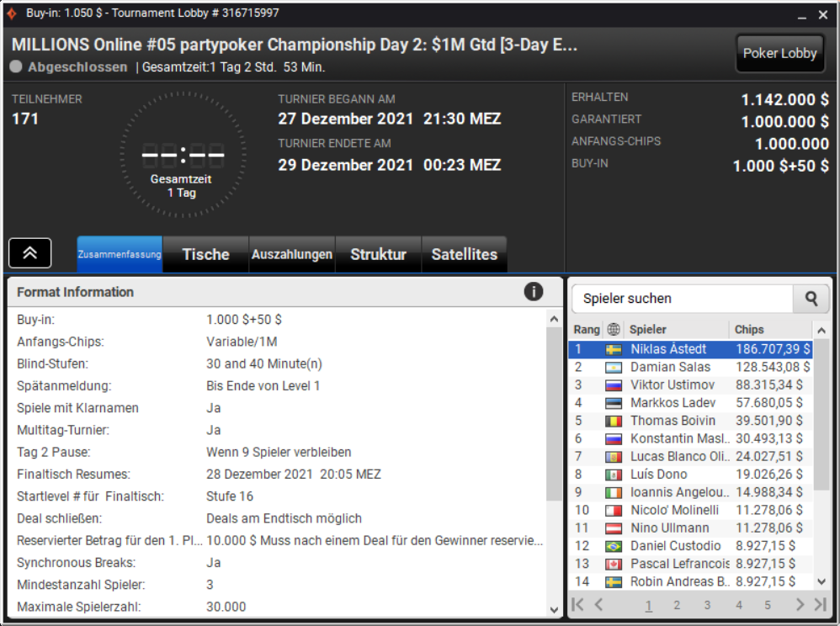Click the player search magnifier icon
Image resolution: width=840 pixels, height=626 pixels.
(x=811, y=299)
